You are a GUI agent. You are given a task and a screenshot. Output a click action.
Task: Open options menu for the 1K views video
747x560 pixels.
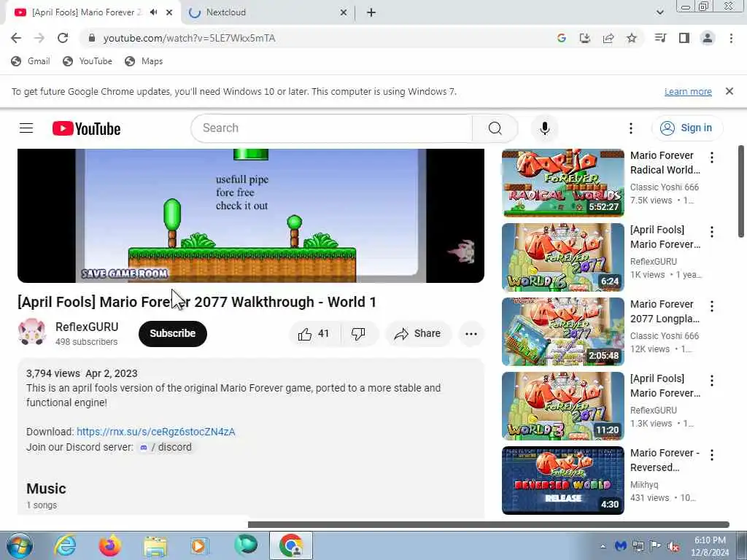[712, 232]
